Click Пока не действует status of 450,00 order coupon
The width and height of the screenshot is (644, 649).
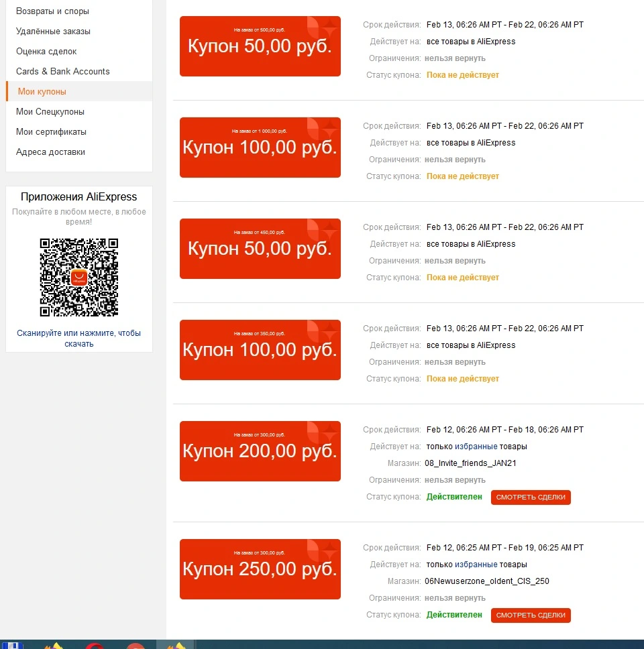pyautogui.click(x=463, y=278)
